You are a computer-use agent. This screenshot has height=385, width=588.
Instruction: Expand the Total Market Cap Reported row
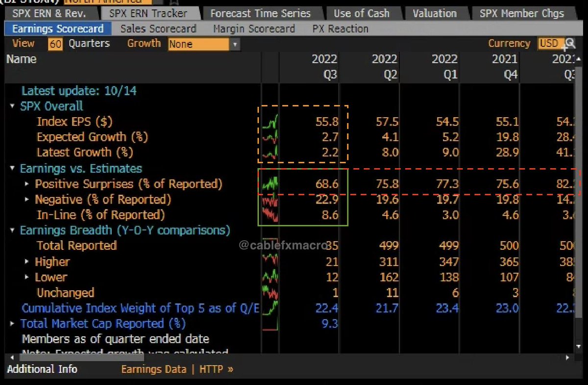(12, 323)
